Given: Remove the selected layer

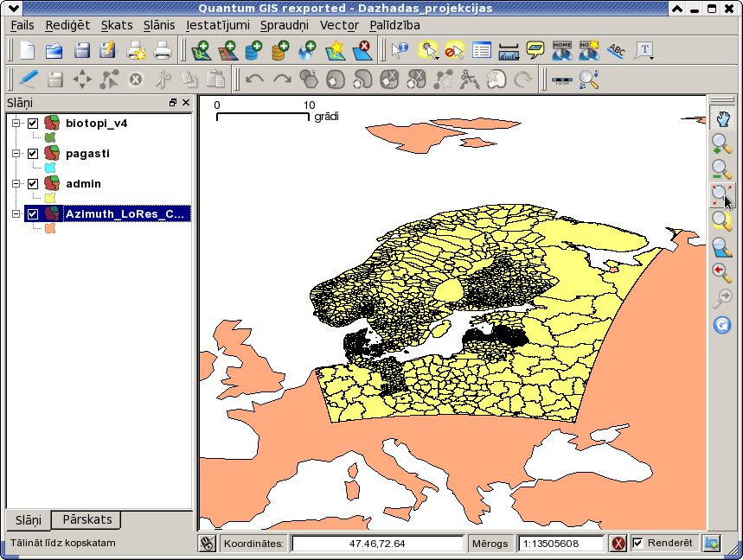Looking at the screenshot, I should [x=362, y=50].
